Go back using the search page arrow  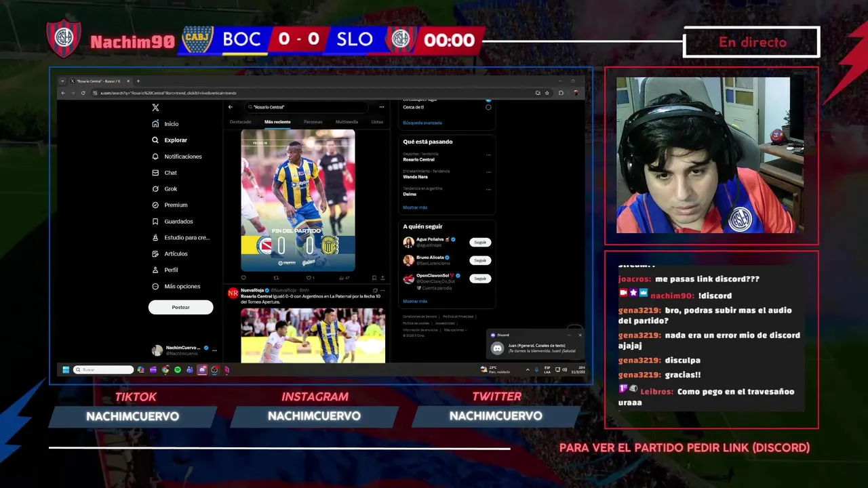tap(231, 107)
